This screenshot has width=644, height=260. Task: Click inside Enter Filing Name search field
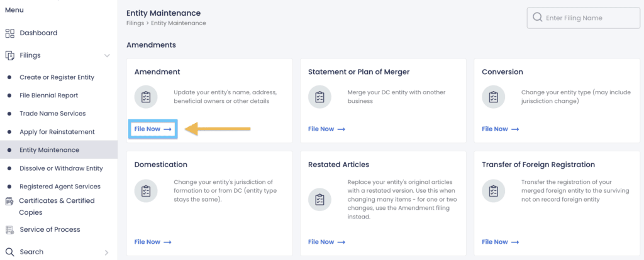coord(583,18)
